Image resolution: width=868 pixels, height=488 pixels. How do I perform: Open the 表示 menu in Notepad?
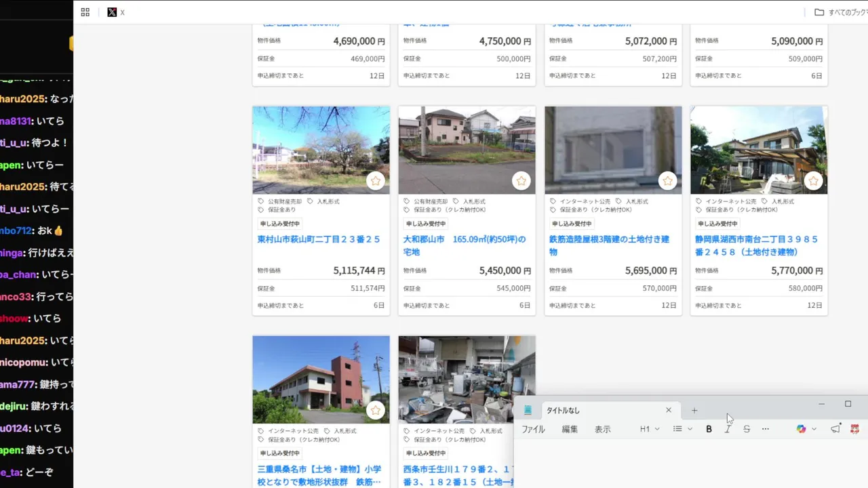(x=603, y=429)
